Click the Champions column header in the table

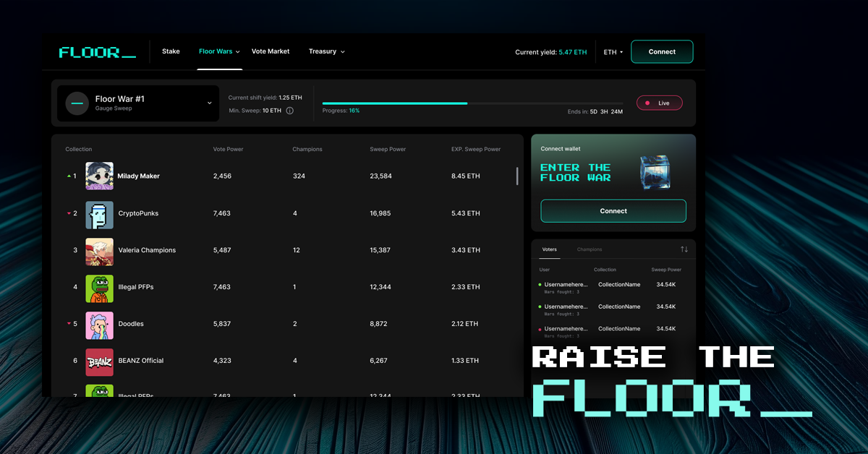point(307,150)
